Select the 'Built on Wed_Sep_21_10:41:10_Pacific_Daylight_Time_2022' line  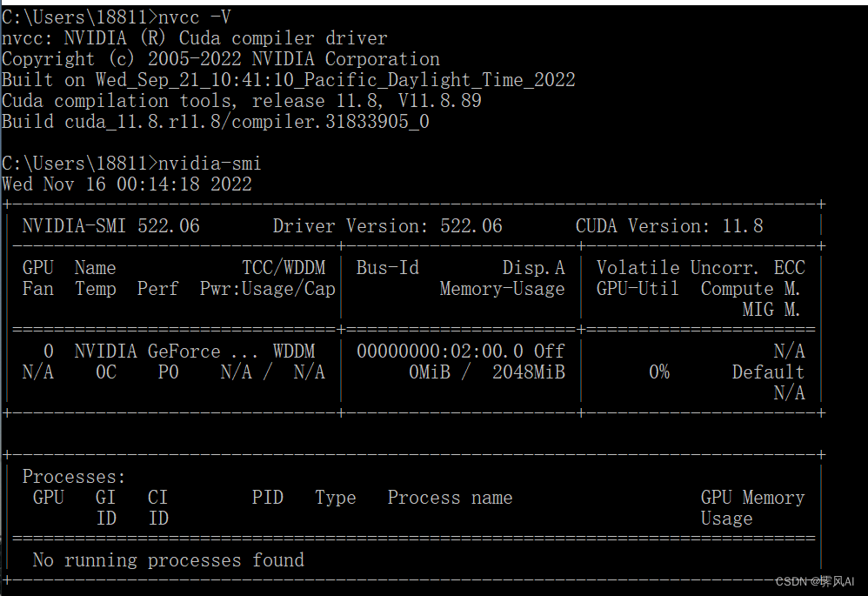(x=289, y=80)
